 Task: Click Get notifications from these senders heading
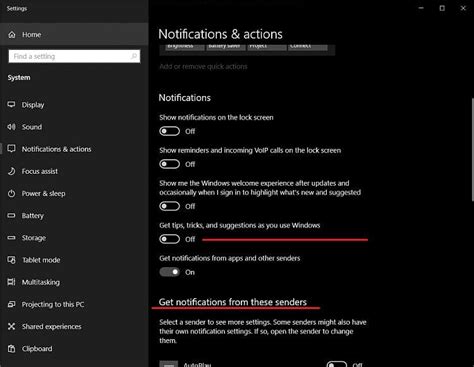click(x=233, y=302)
